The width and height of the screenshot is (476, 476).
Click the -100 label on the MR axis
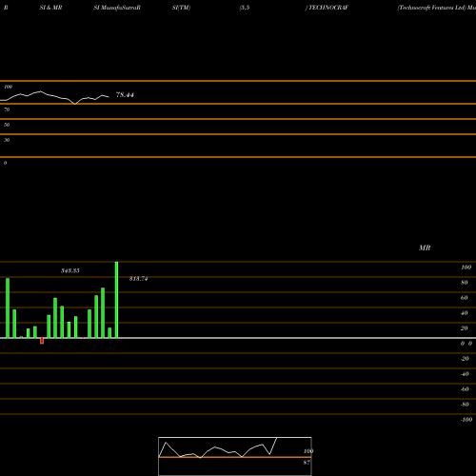click(466, 420)
